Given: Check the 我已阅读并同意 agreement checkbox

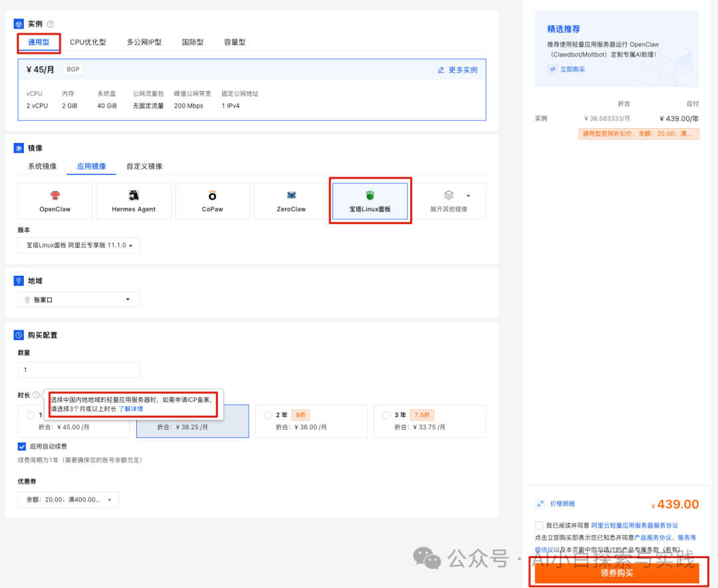Looking at the screenshot, I should (539, 526).
